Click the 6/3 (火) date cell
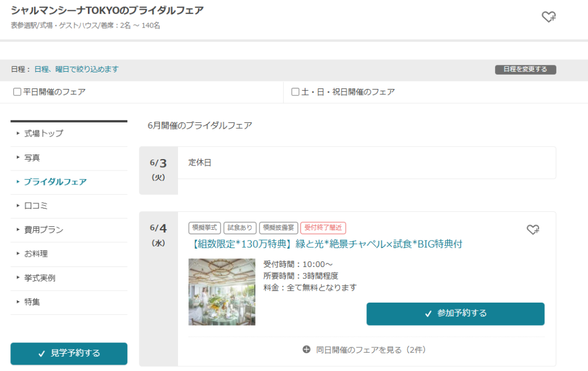This screenshot has width=588, height=371. point(158,171)
